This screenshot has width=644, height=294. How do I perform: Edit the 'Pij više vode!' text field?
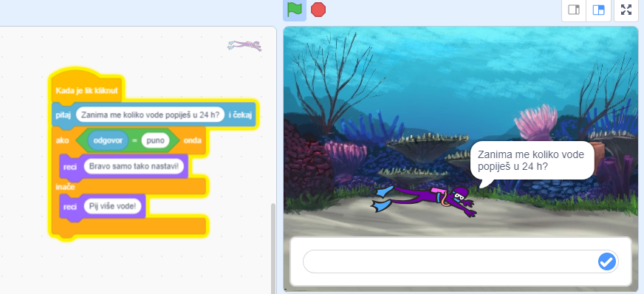(112, 206)
